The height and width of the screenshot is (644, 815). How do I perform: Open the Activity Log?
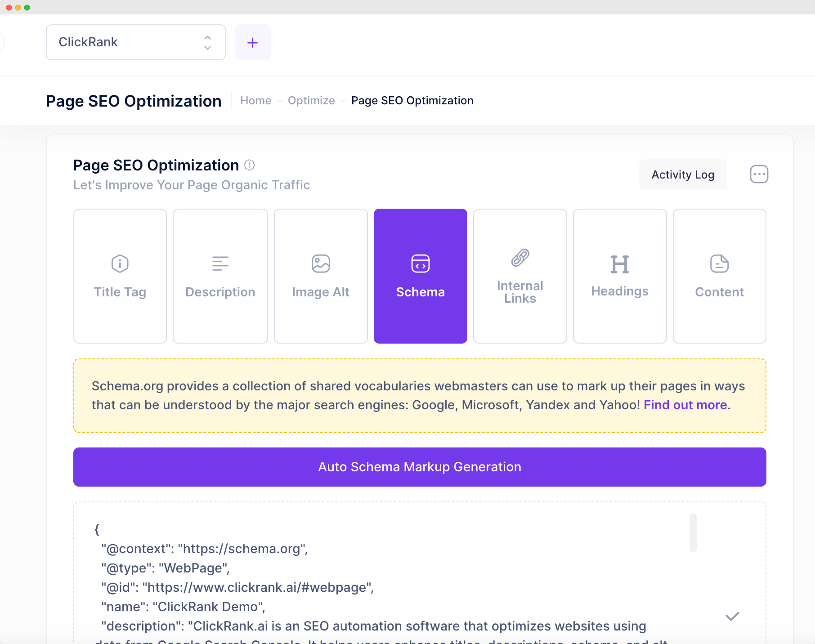[683, 174]
